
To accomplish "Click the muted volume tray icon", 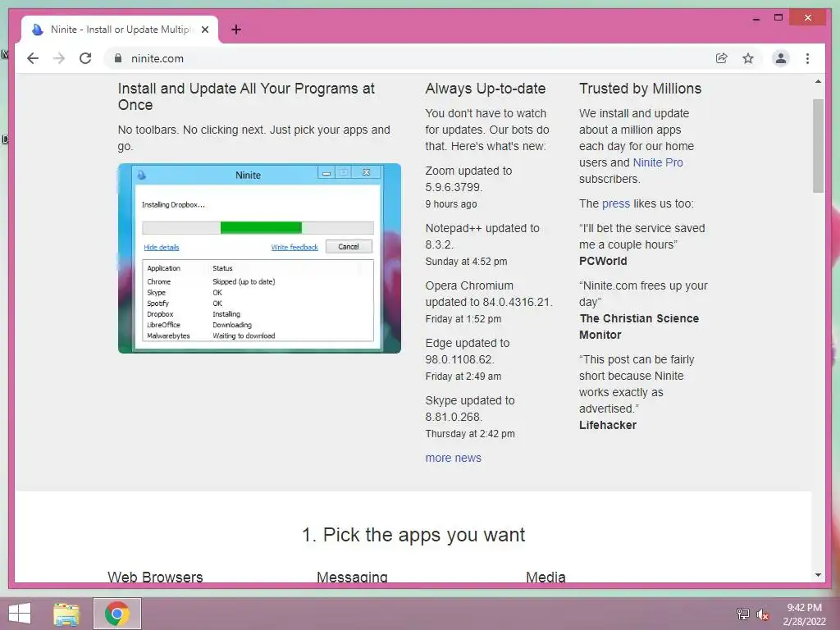I will [x=762, y=614].
